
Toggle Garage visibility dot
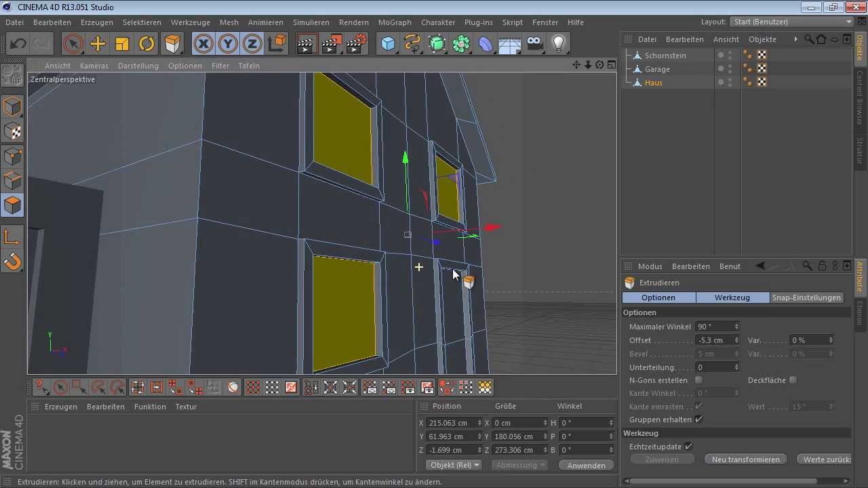tap(721, 68)
